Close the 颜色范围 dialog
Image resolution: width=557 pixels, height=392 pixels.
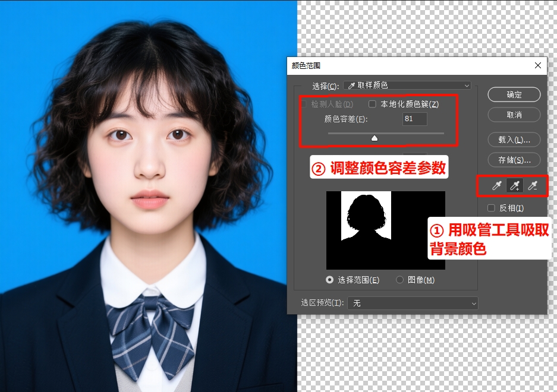(x=538, y=65)
